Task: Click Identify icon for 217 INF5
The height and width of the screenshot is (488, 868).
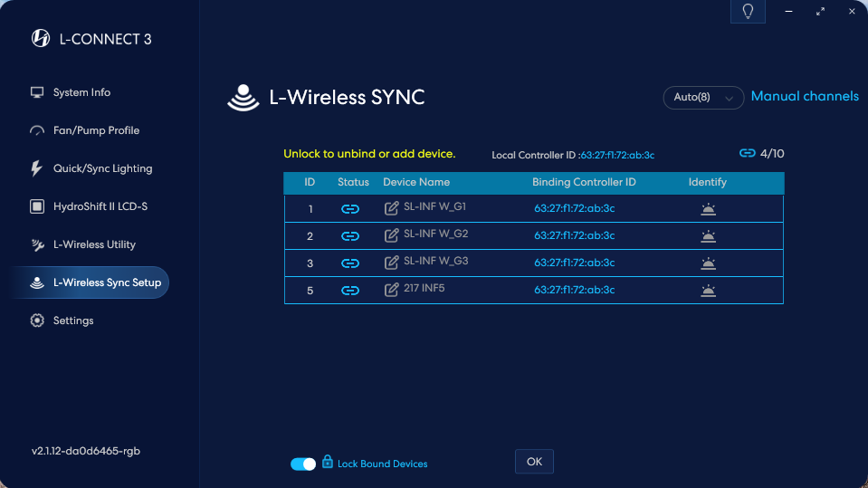Action: (708, 291)
